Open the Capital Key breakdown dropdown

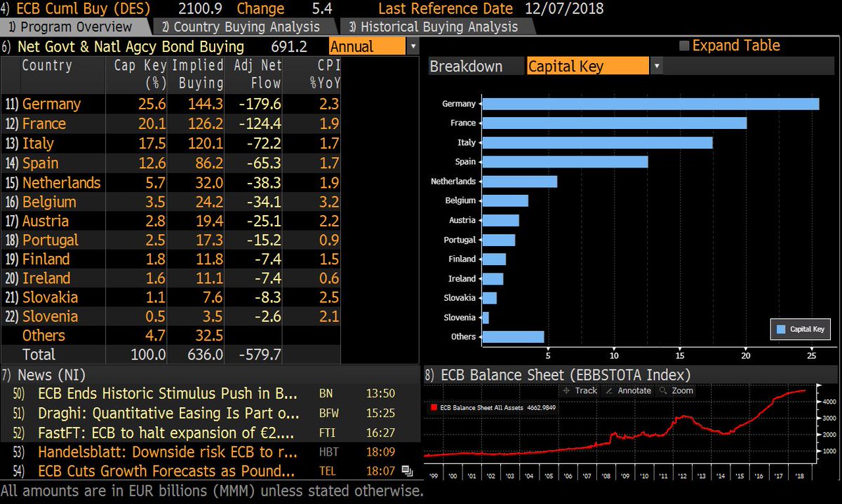pos(656,67)
